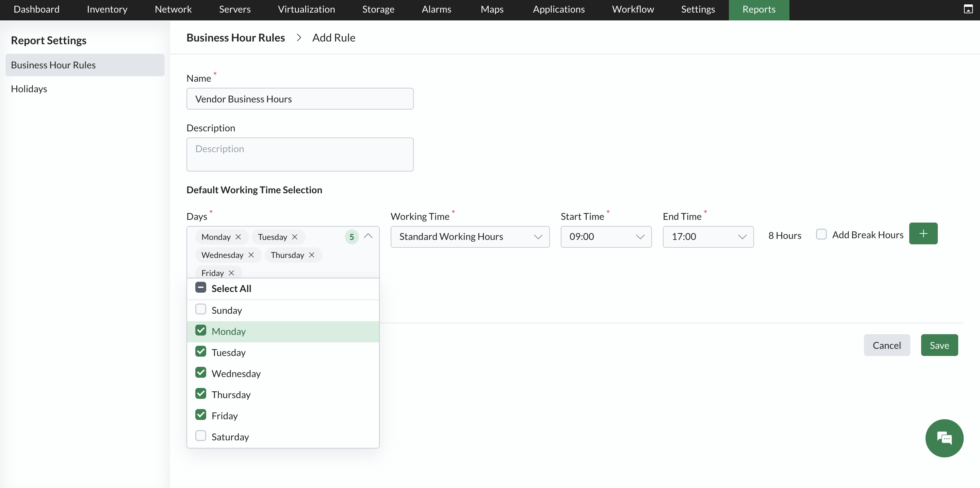Click the Name input field
The height and width of the screenshot is (488, 980).
[x=300, y=99]
